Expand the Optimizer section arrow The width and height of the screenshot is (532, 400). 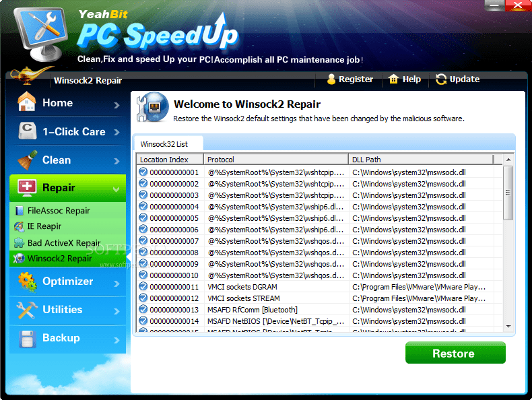pyautogui.click(x=117, y=284)
